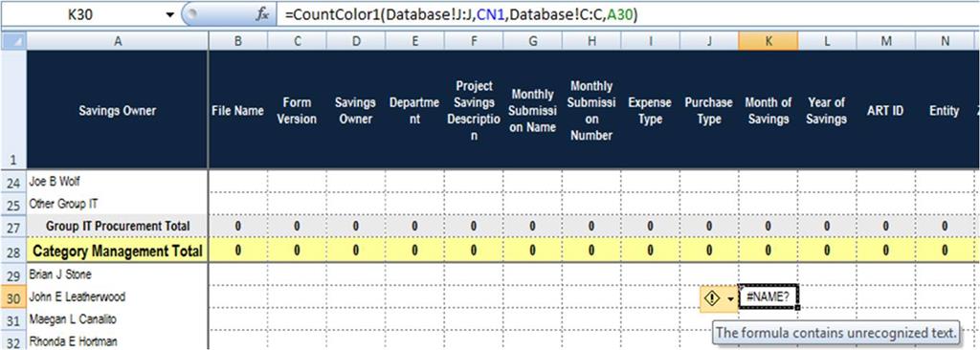This screenshot has height=350, width=980.
Task: Select row 25 header
Action: 13,204
